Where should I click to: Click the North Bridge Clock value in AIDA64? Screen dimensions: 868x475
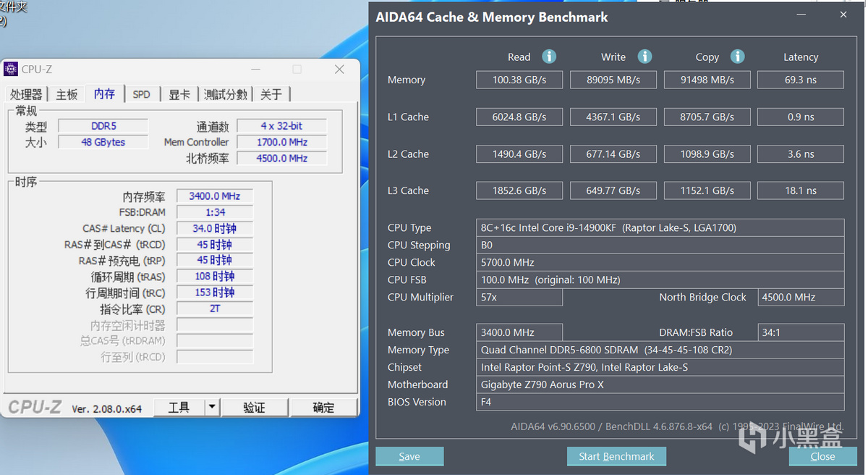801,297
